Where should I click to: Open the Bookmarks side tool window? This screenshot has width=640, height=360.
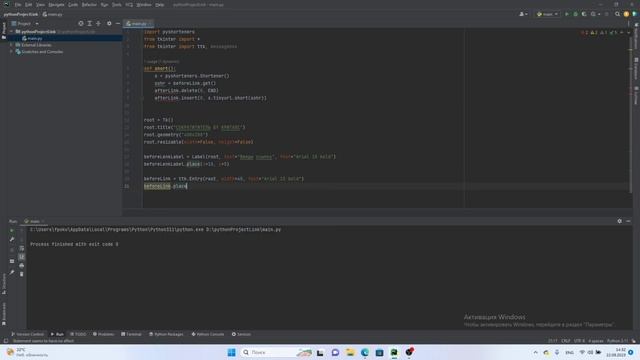tap(4, 314)
